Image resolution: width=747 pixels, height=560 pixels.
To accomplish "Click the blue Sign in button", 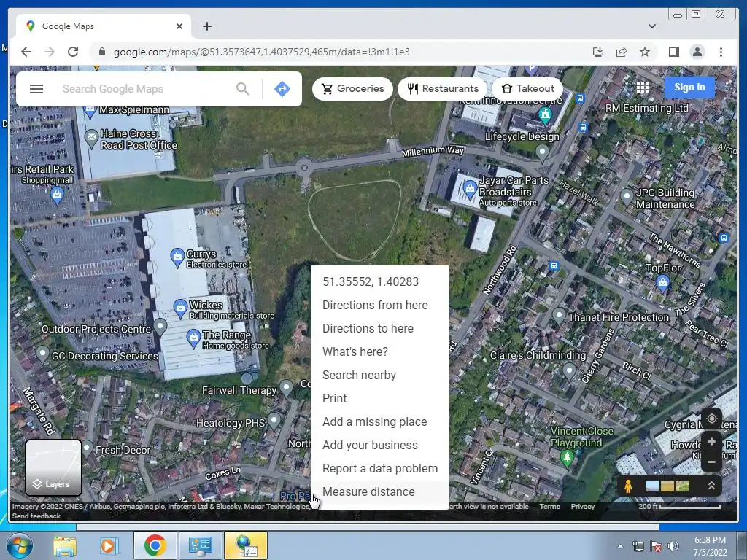I will point(689,87).
